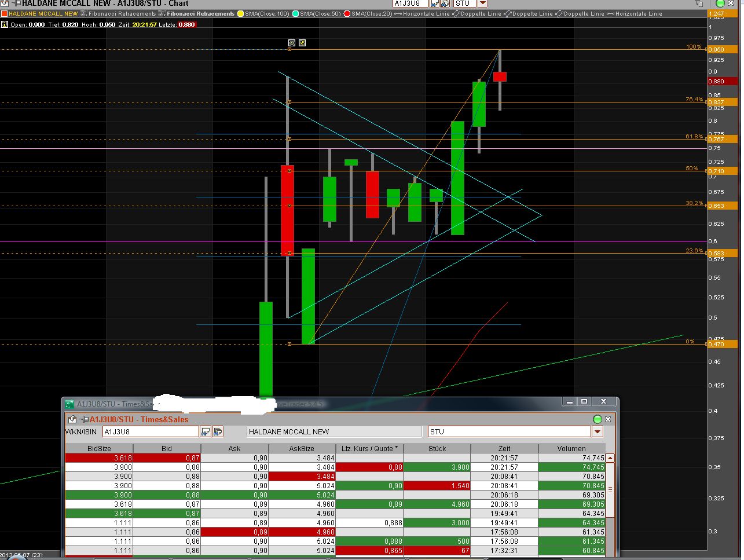The height and width of the screenshot is (560, 744).
Task: Click the AskSize column header
Action: click(302, 448)
